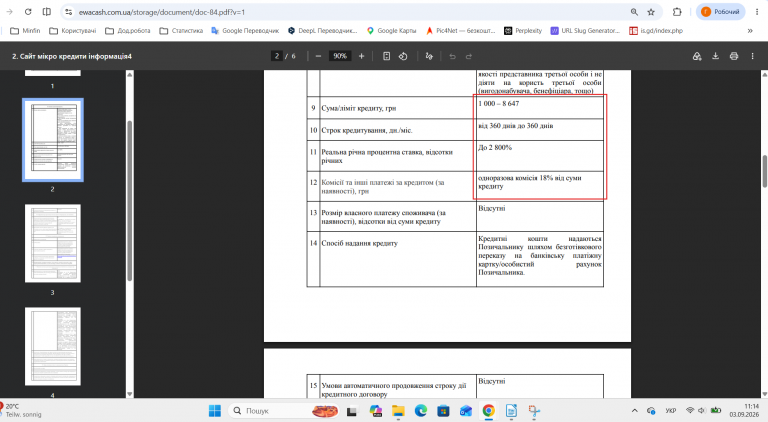The image size is (768, 422).
Task: Select the PDF annotation draw tool
Action: pos(429,56)
